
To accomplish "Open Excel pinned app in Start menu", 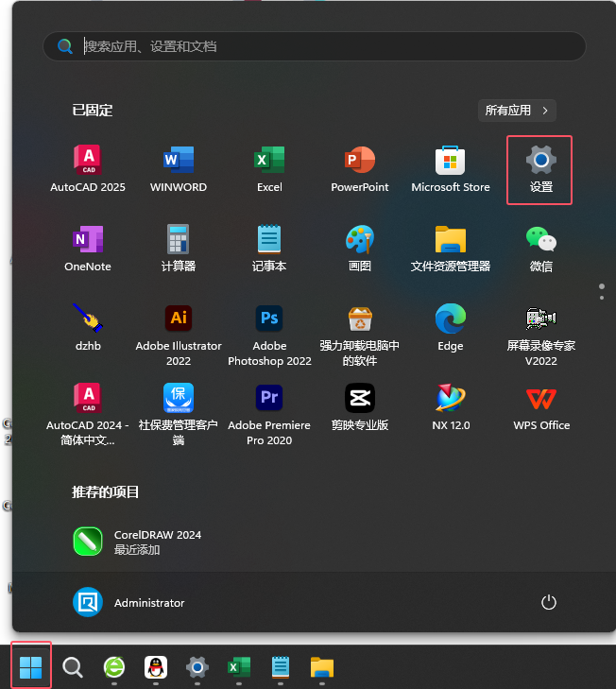I will 269,169.
